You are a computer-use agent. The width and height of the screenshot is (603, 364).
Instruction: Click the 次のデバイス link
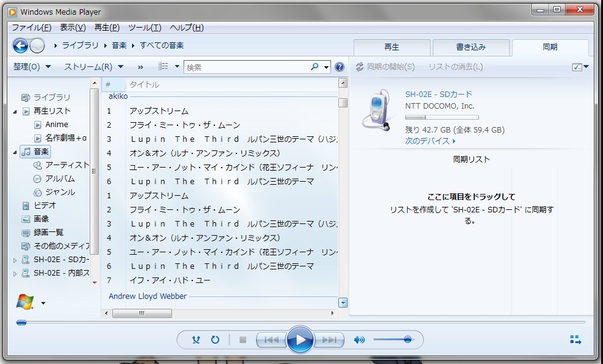pos(430,141)
